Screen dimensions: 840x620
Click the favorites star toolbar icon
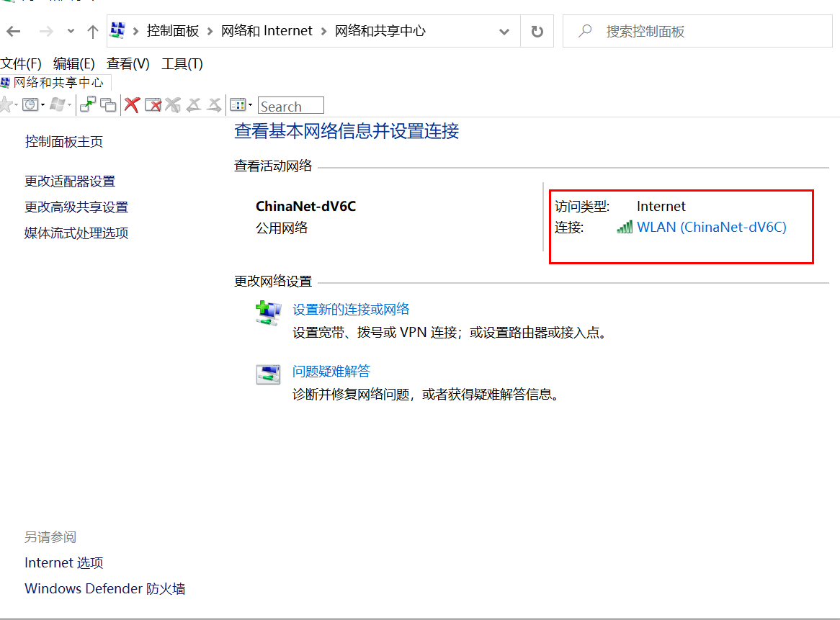[6, 105]
